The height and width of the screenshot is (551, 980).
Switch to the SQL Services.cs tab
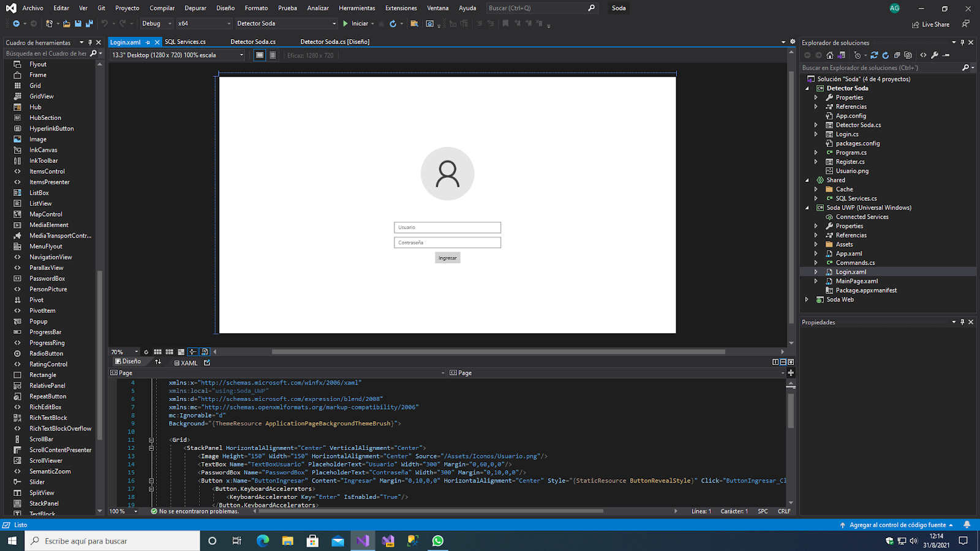point(185,42)
